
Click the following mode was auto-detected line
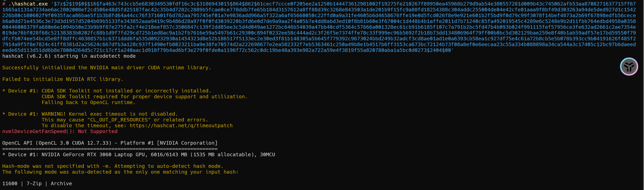point(120,172)
